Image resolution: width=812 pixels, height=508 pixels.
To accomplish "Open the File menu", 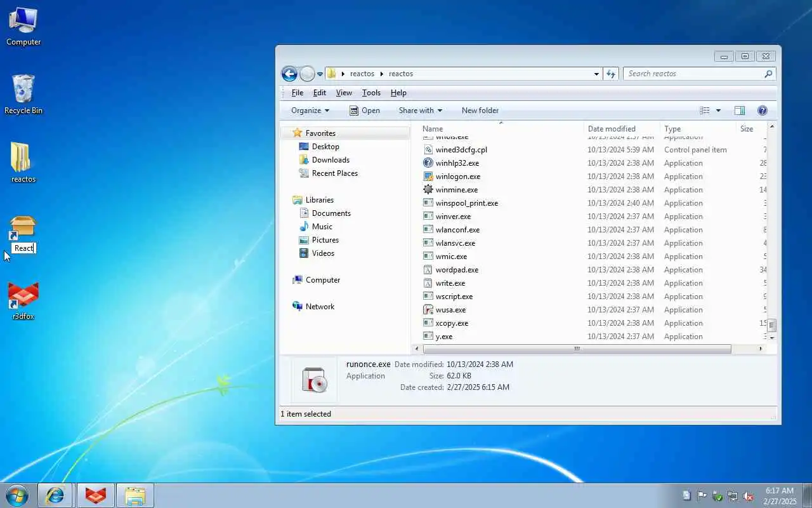I will click(297, 93).
